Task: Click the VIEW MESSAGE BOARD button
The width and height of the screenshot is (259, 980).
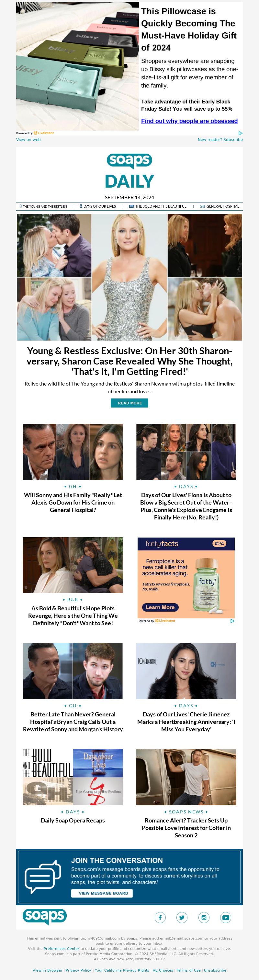Action: tap(102, 893)
